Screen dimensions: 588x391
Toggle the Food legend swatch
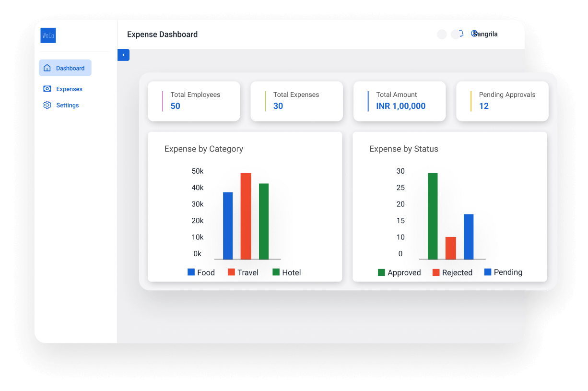(191, 272)
